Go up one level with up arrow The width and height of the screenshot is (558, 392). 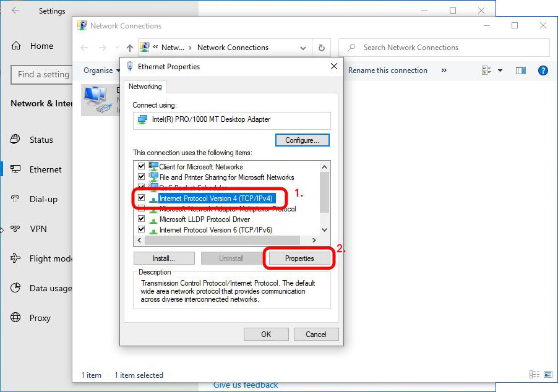pyautogui.click(x=129, y=48)
